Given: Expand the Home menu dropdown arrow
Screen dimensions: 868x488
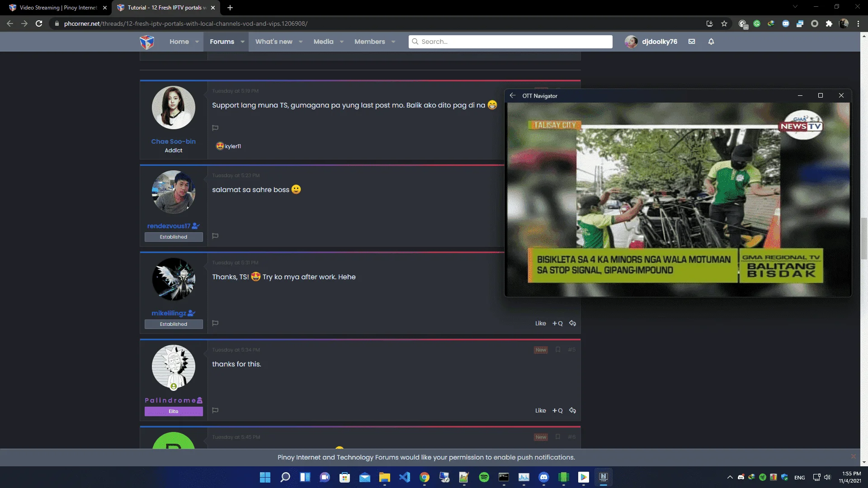Looking at the screenshot, I should coord(197,42).
